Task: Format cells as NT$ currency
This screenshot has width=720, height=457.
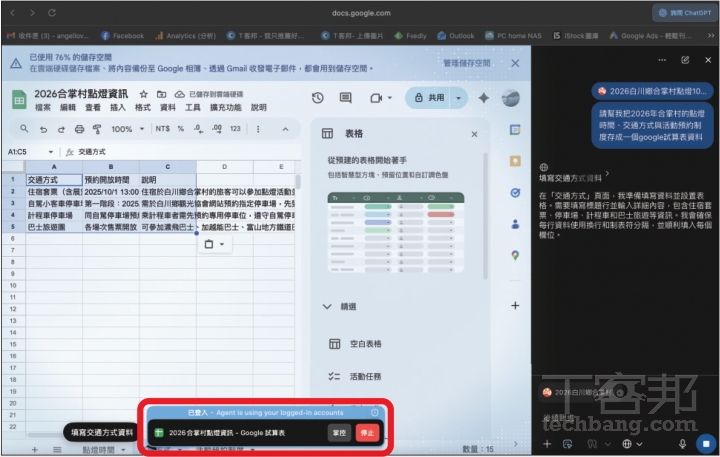Action: point(163,129)
